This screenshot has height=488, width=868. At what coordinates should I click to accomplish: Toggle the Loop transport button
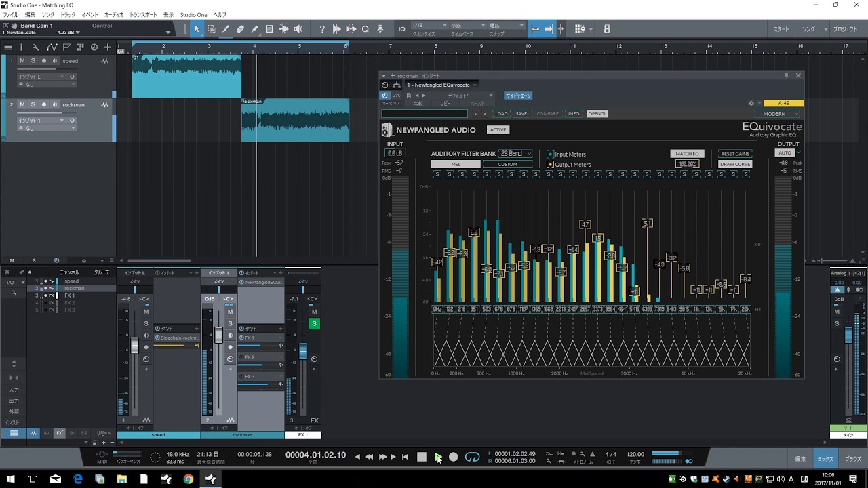pyautogui.click(x=473, y=457)
